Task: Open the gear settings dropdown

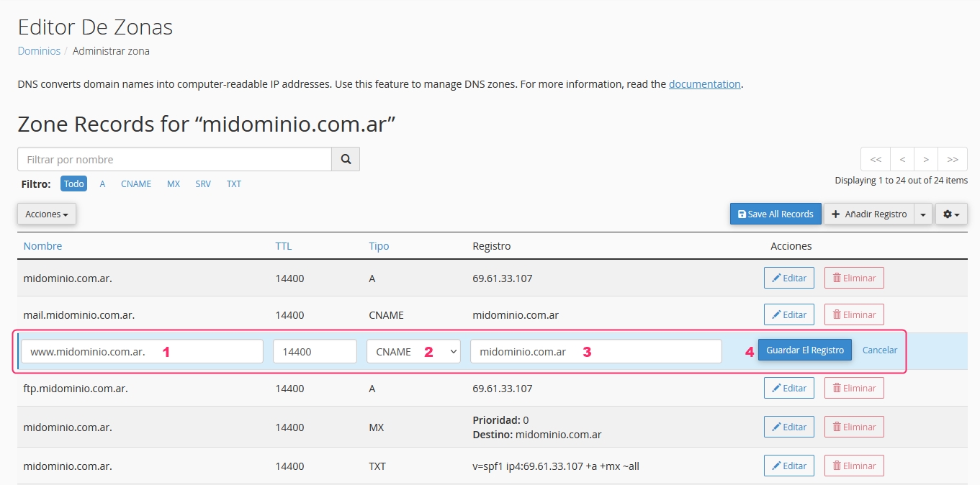Action: (951, 214)
